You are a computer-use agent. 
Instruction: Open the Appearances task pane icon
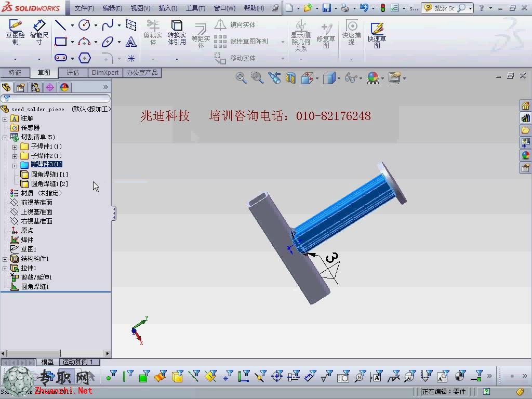(x=525, y=155)
